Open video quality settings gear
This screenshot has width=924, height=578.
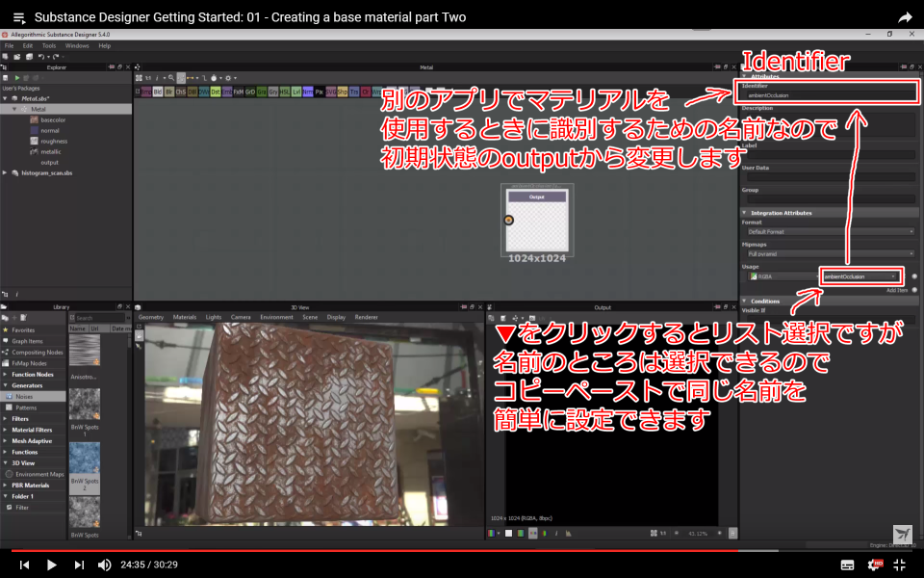click(875, 565)
